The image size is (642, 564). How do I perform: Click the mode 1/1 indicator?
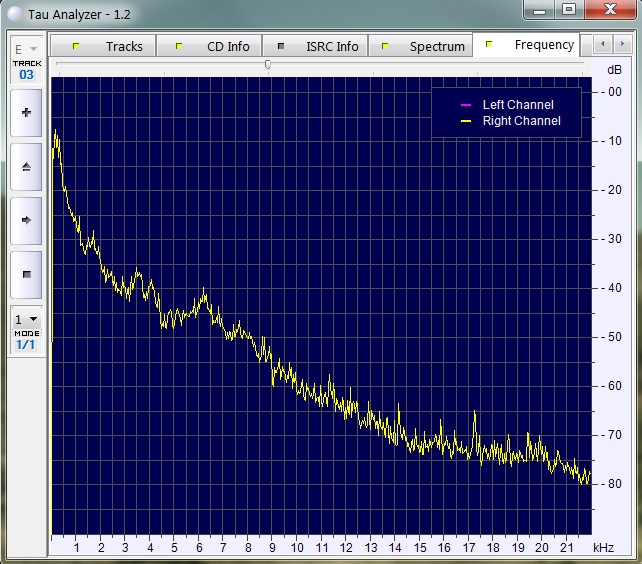click(26, 344)
